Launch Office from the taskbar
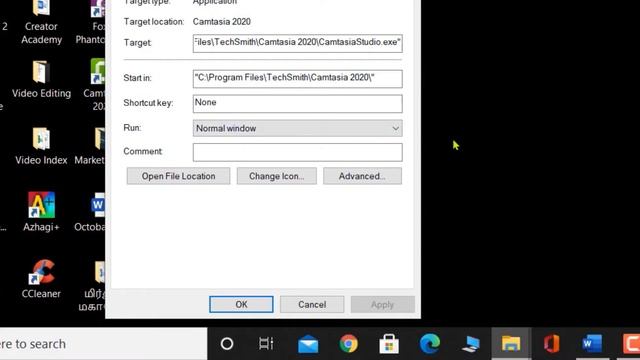The width and height of the screenshot is (640, 360). pyautogui.click(x=551, y=344)
